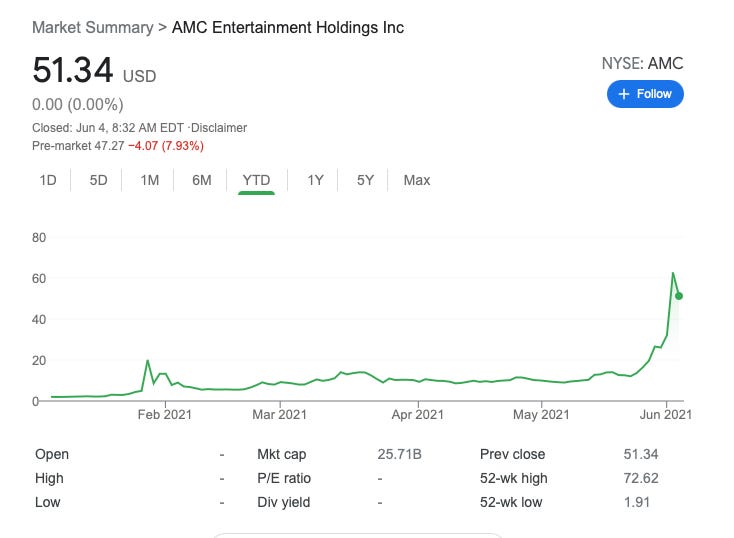Click the 20 y-axis label
The width and height of the screenshot is (734, 538).
point(39,361)
